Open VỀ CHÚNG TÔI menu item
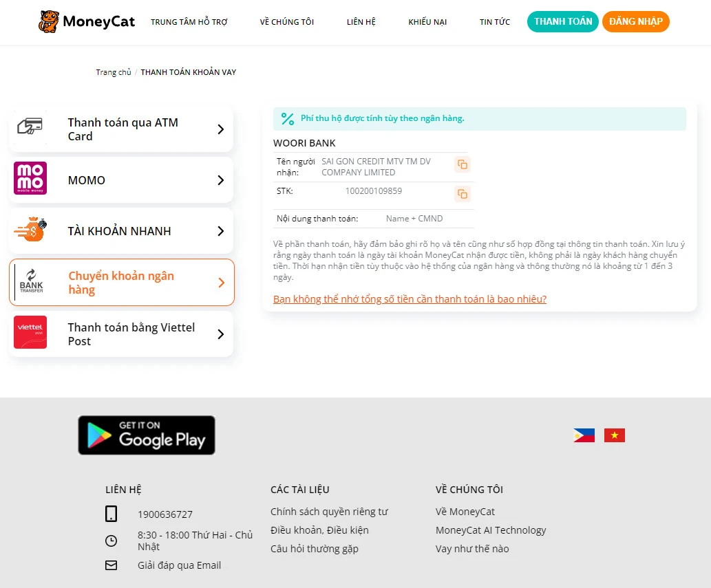Screen dimensions: 711x588 pos(287,22)
